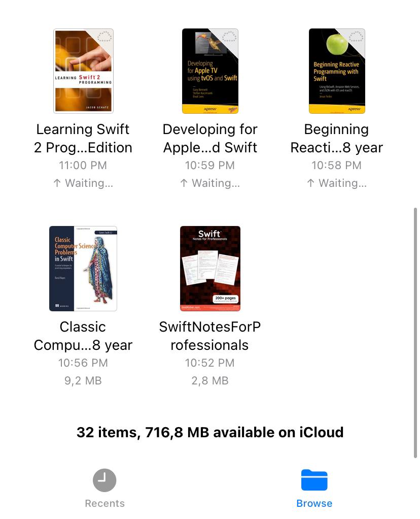
Task: Tap the cloud badge on Developing for Apple TV cover
Action: (229, 37)
